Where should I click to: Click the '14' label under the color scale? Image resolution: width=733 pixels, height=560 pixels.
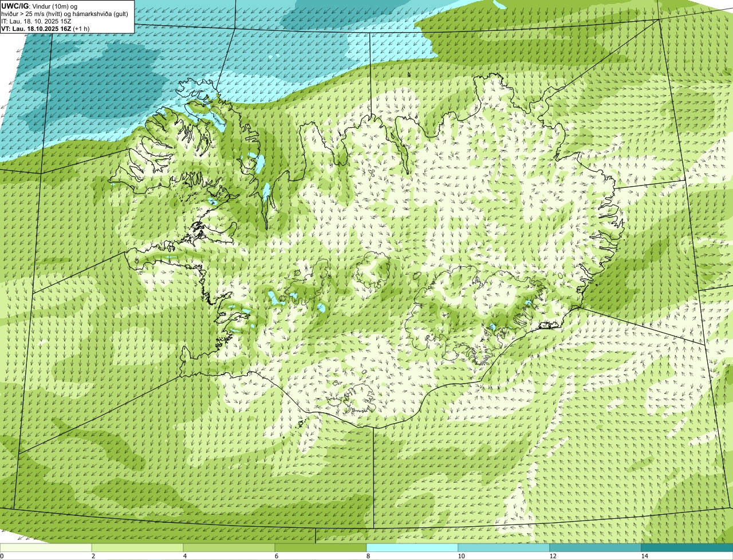pyautogui.click(x=644, y=556)
